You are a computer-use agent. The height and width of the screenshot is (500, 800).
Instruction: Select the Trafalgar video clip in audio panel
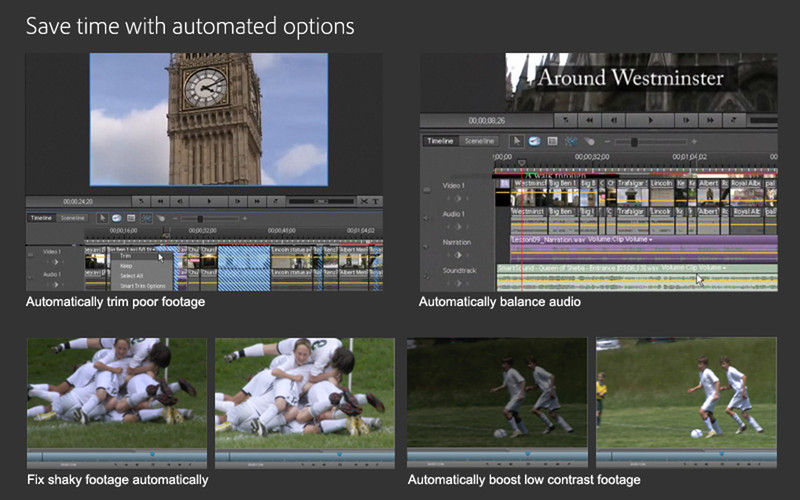[633, 192]
